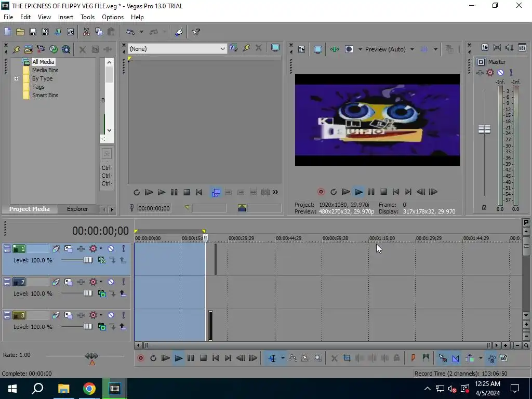Open the Insert menu
Image resolution: width=532 pixels, height=399 pixels.
(65, 17)
